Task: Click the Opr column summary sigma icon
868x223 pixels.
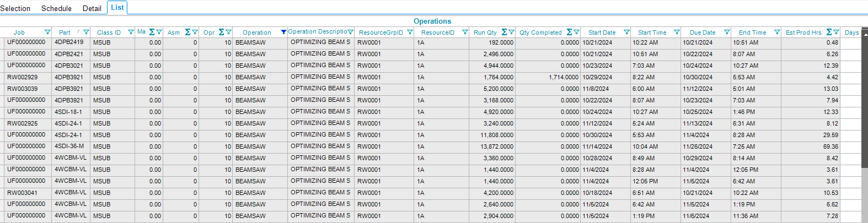Action: (x=222, y=32)
